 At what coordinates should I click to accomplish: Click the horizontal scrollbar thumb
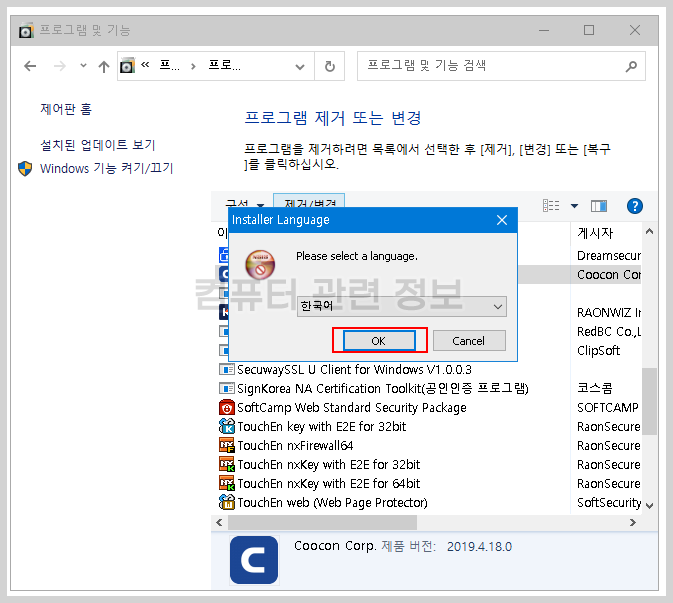click(322, 522)
